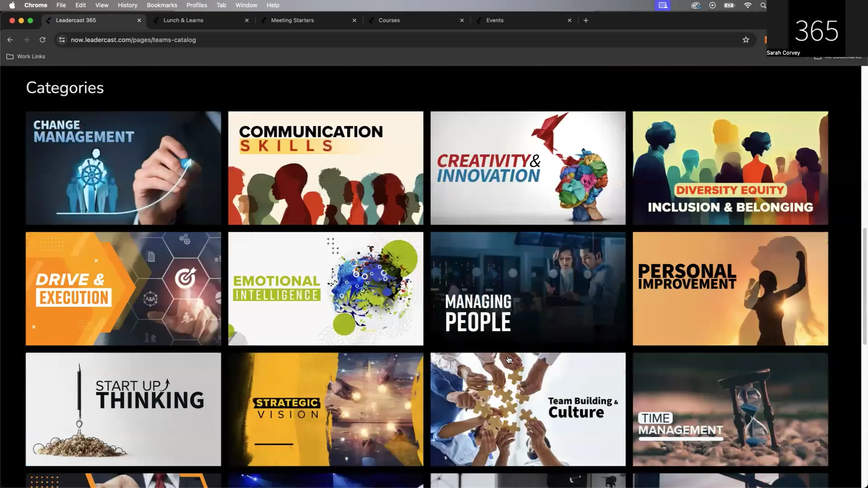Viewport: 868px width, 488px height.
Task: Open the Bookmarks menu
Action: (x=162, y=5)
